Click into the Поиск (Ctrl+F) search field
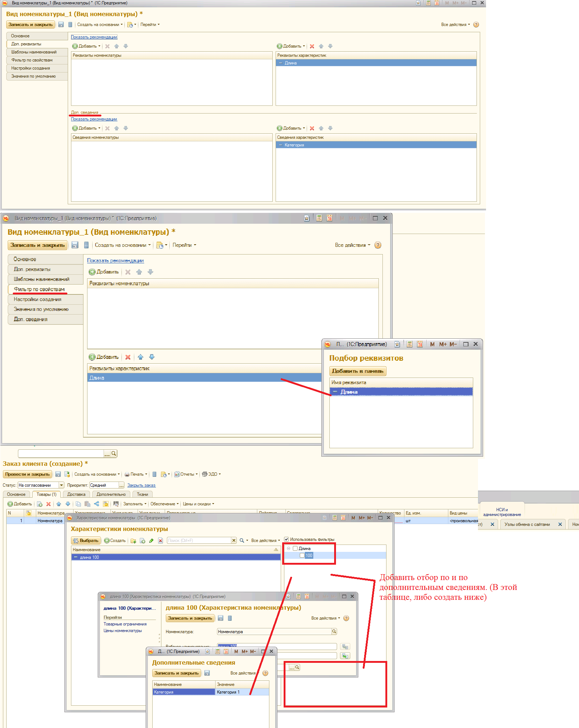The width and height of the screenshot is (579, 728). click(x=198, y=541)
